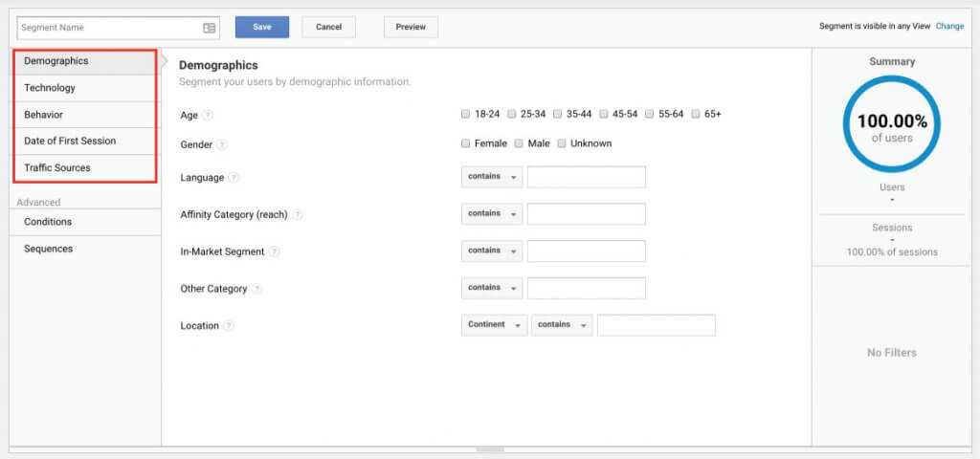This screenshot has height=459, width=980.
Task: Tick the 65+ age checkbox
Action: pos(696,115)
